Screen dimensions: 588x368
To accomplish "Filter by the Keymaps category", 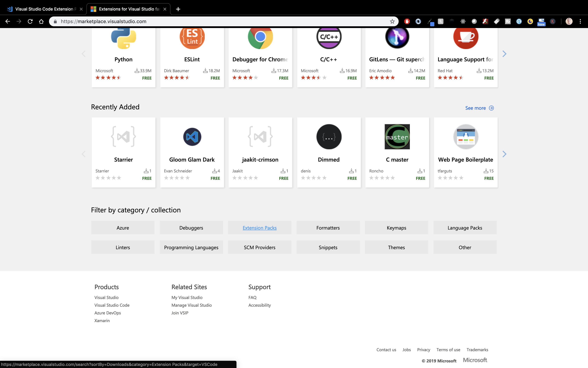I will pyautogui.click(x=396, y=228).
